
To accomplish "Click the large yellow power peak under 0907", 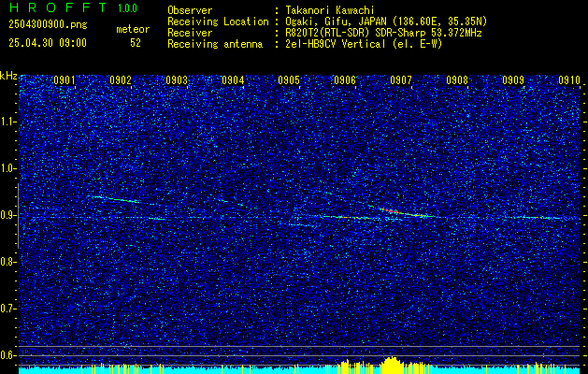I will [x=392, y=365].
